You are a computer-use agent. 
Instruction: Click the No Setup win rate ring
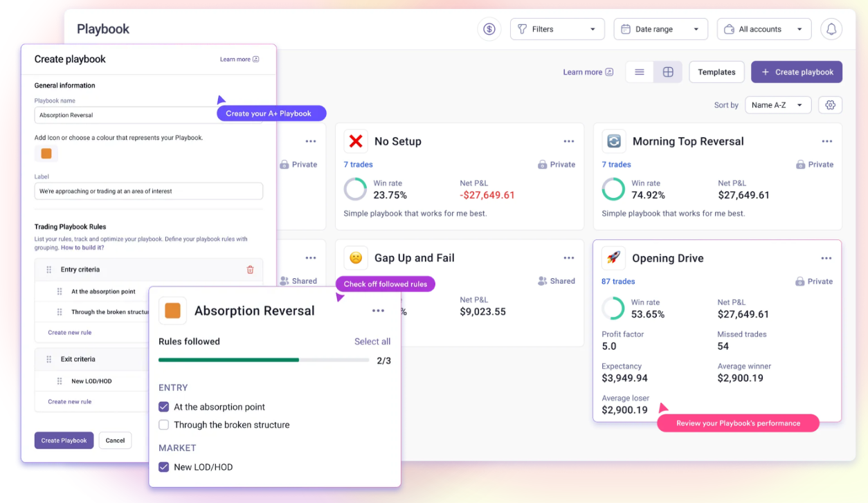[x=356, y=190]
